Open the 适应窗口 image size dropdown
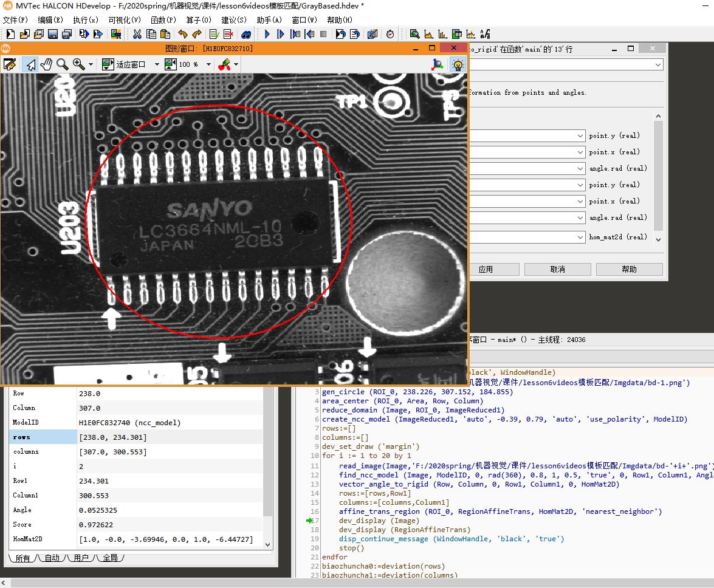The image size is (714, 588). click(157, 64)
